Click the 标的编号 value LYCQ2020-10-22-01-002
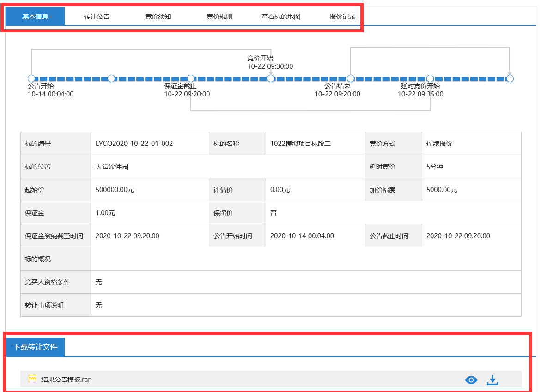Image resolution: width=541 pixels, height=392 pixels. [134, 144]
